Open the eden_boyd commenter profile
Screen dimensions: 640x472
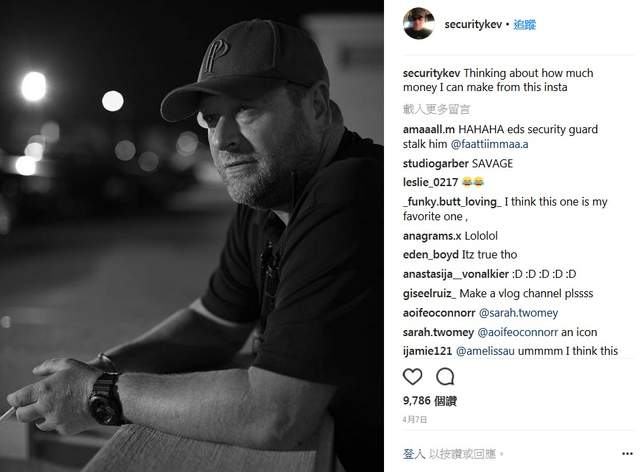coord(431,255)
